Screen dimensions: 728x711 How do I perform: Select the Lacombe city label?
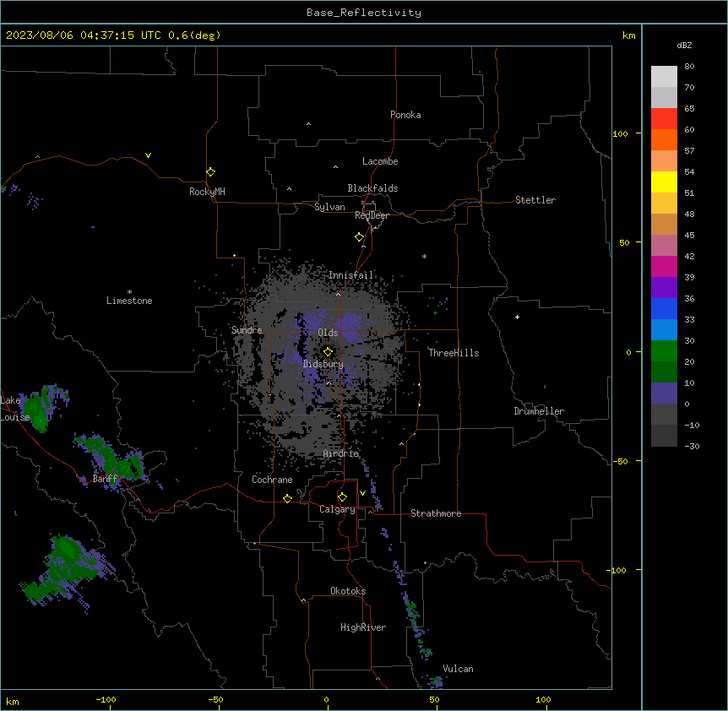coord(380,161)
